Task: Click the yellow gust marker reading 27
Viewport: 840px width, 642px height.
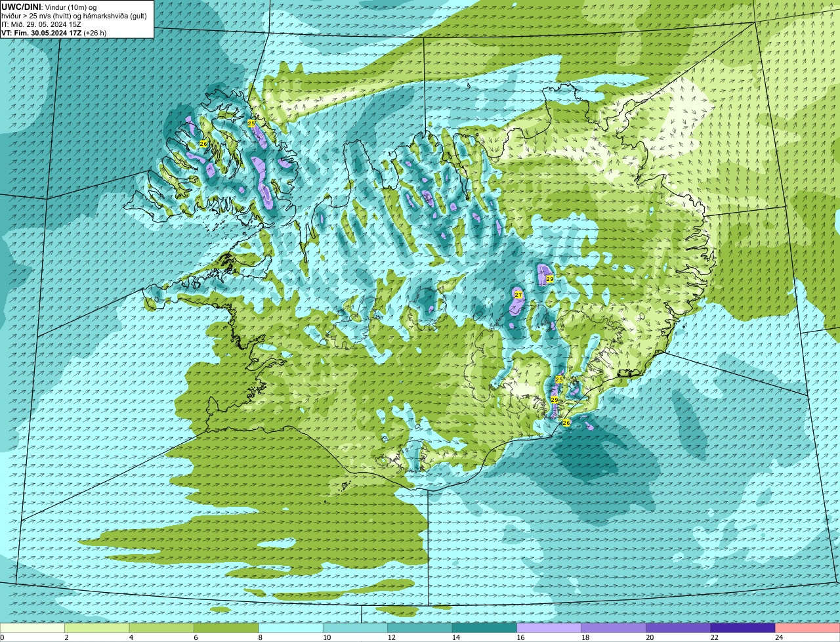Action: 518,295
